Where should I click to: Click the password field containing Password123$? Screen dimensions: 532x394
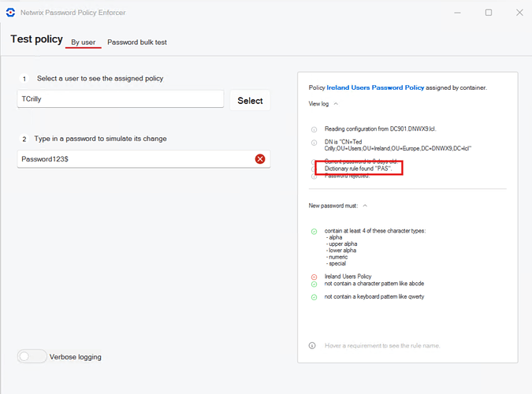pyautogui.click(x=134, y=159)
